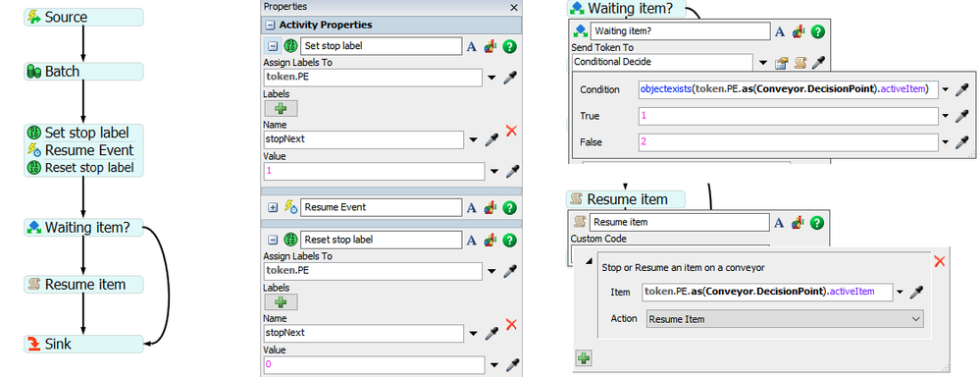Collapse the Set stop label activity section
The width and height of the screenshot is (980, 378).
pos(273,46)
